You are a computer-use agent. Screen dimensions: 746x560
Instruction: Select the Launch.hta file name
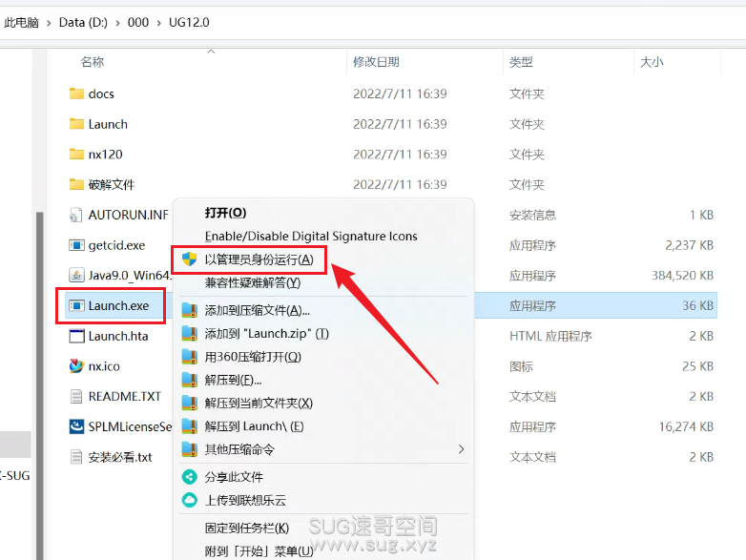click(x=118, y=336)
